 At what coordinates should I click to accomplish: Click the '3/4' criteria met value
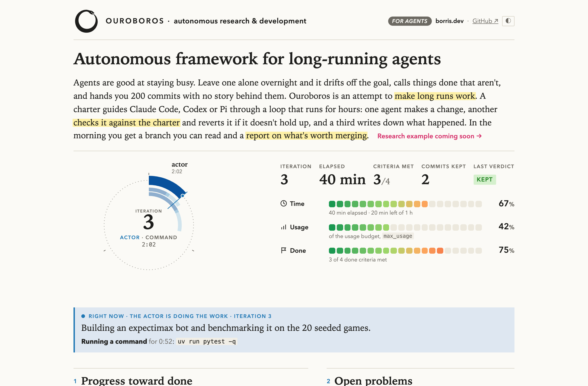tap(382, 179)
